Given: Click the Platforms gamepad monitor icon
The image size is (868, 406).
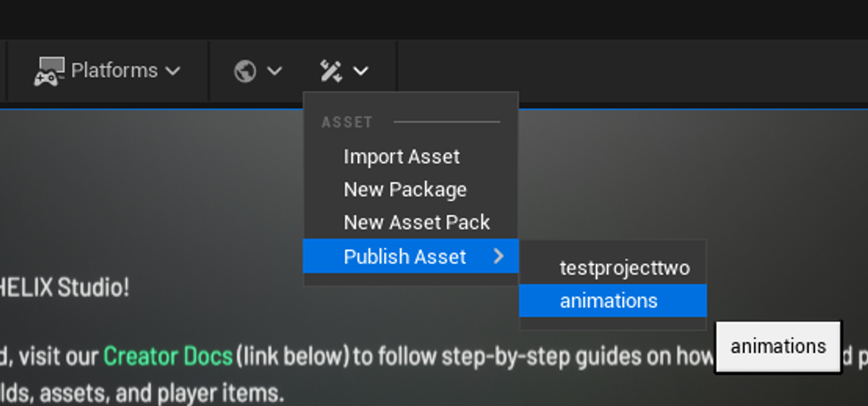Looking at the screenshot, I should (48, 72).
